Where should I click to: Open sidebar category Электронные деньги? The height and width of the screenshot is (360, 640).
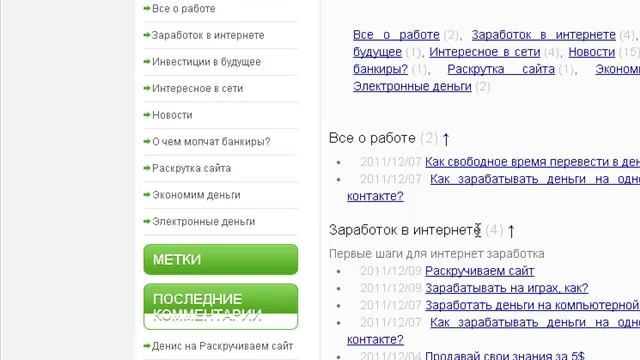(x=204, y=222)
